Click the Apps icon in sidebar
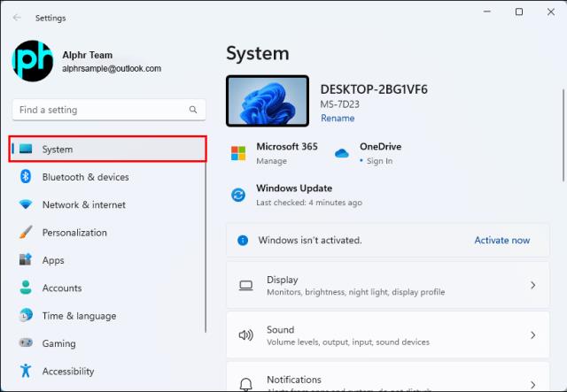The width and height of the screenshot is (567, 392). point(26,260)
